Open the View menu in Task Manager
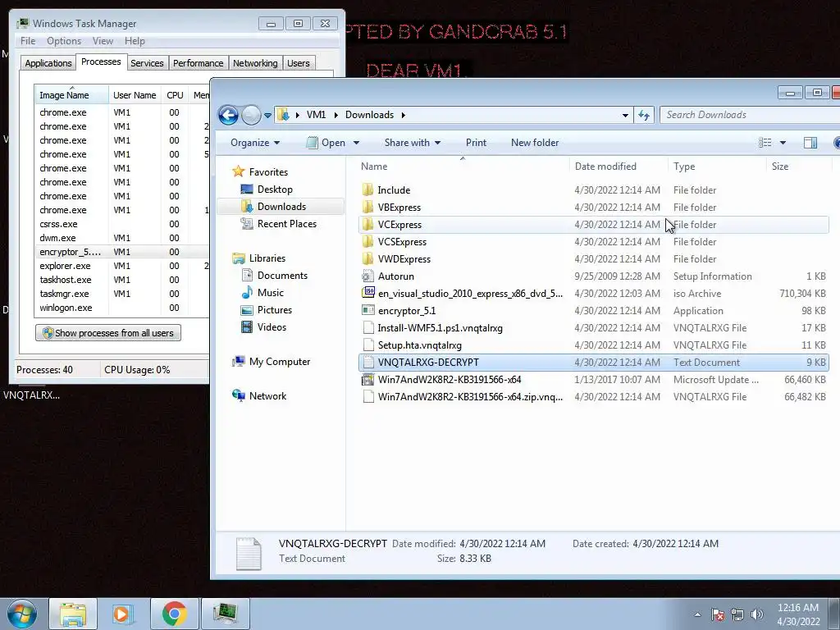840x630 pixels. [x=103, y=41]
